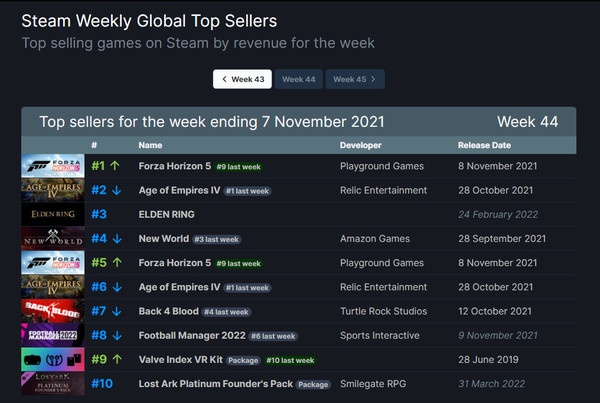Open the Football Manager 2022 thumbnail
600x403 pixels.
53,335
